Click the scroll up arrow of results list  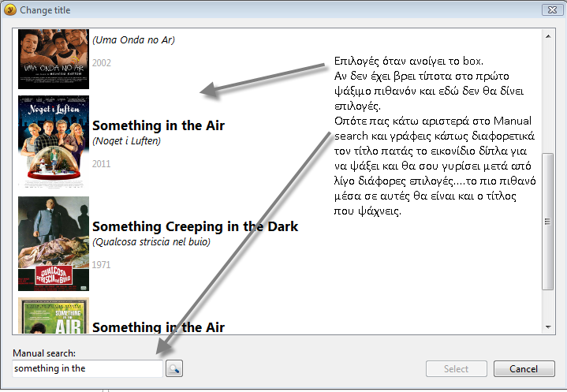(x=548, y=36)
